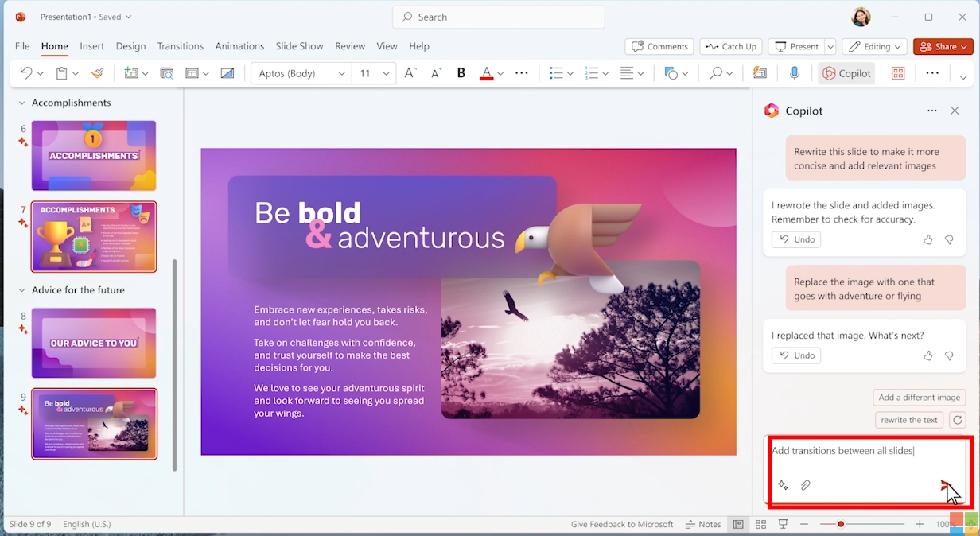The image size is (980, 536).
Task: Open the bullets style dropdown arrow
Action: pos(570,73)
